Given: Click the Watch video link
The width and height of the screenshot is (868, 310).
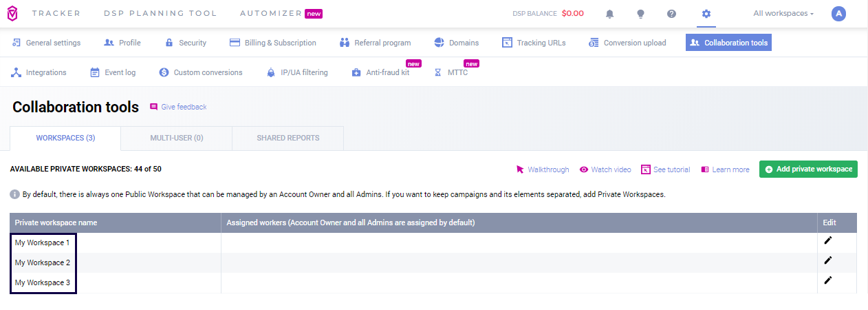Looking at the screenshot, I should (605, 170).
